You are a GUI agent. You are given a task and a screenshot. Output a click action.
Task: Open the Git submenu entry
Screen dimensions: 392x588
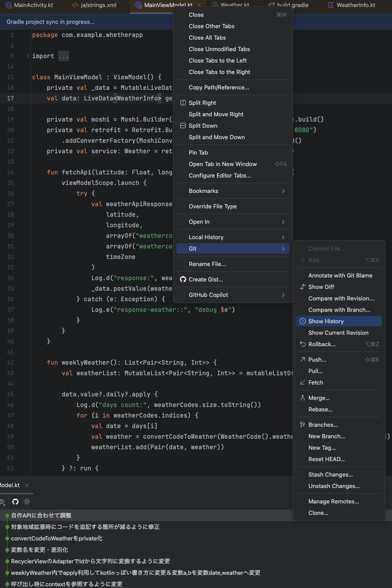[233, 248]
